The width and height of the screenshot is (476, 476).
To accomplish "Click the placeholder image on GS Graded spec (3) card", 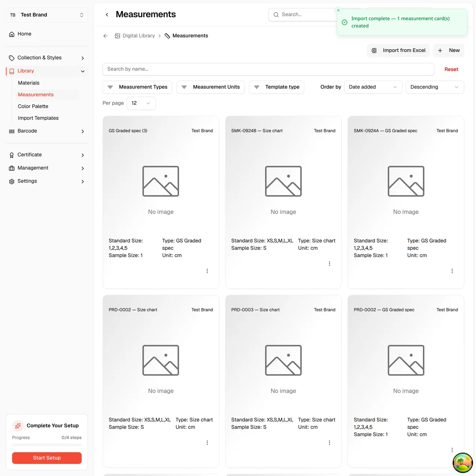I will tap(161, 181).
